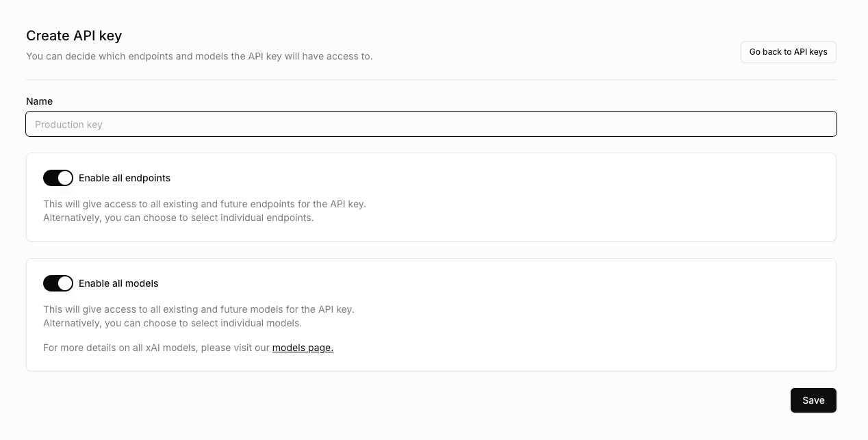Toggle the Enable all models switch

pos(58,283)
